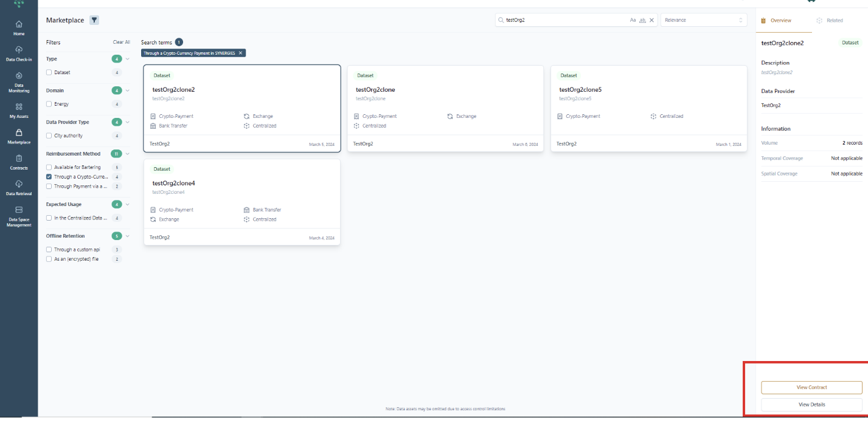Collapse the Reimbursement Method filter section
This screenshot has width=868, height=423.
[128, 154]
